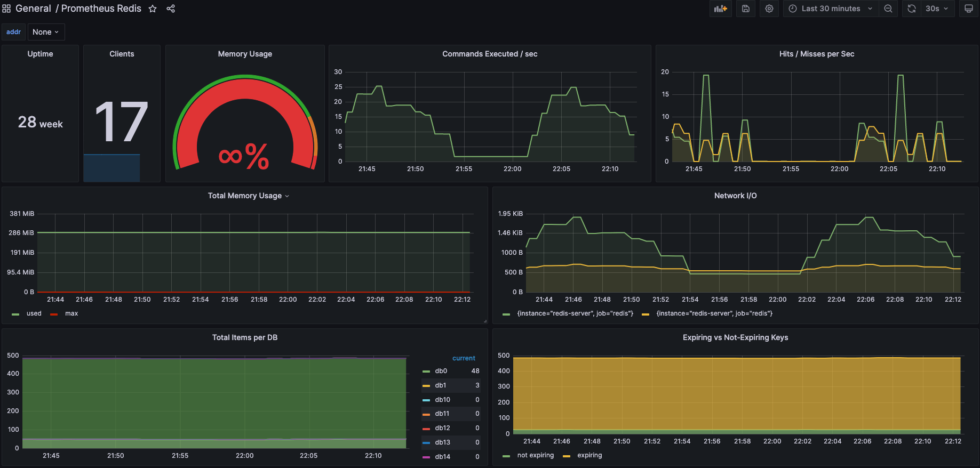Click the yellow expiring legend color swatch
Image resolution: width=980 pixels, height=468 pixels.
(x=567, y=456)
